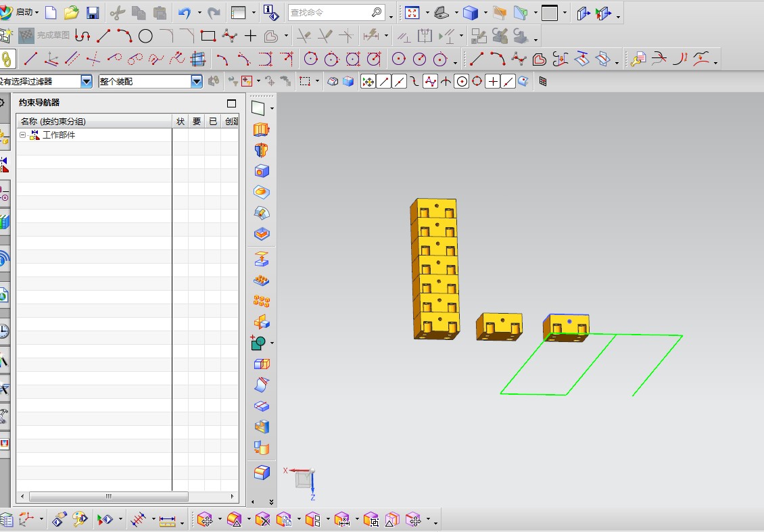Click the Fit view icon
The image size is (764, 532).
[412, 13]
